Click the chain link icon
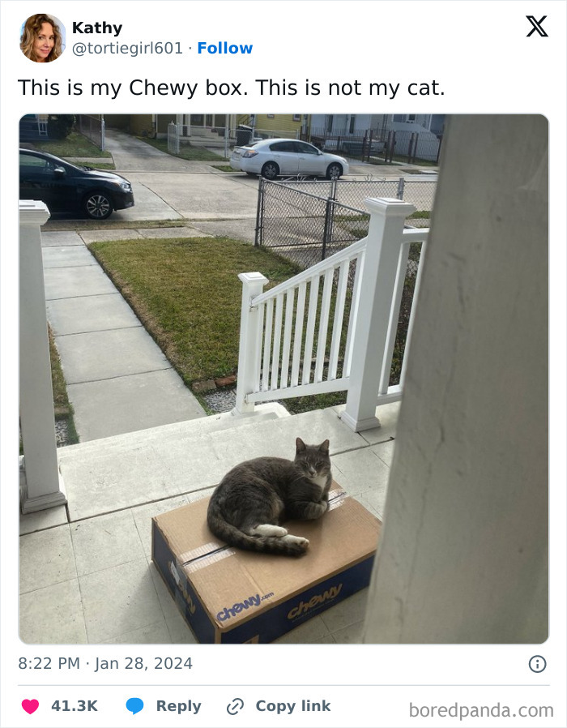567x728 pixels. click(x=235, y=707)
